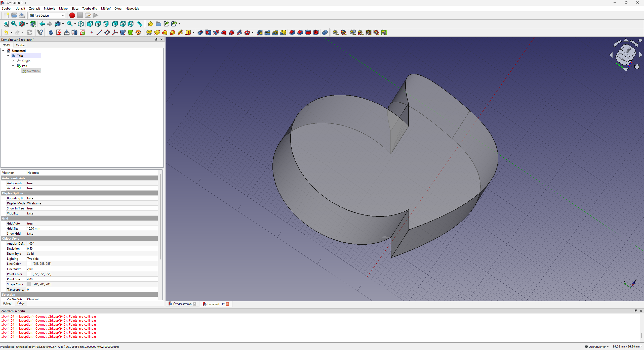Click the Fillet tool icon
Screen dimensions: 644x350
click(292, 32)
